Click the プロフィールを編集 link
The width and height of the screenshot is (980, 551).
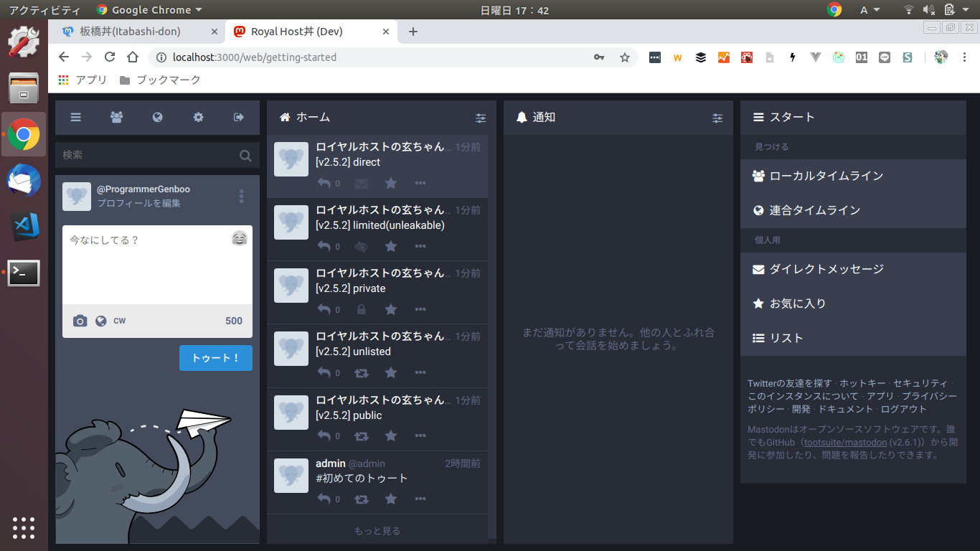(x=138, y=203)
